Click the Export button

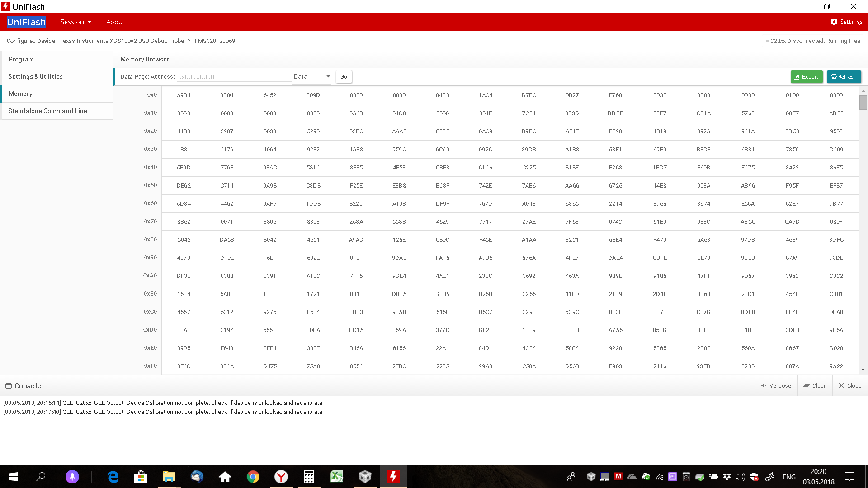[x=807, y=77]
